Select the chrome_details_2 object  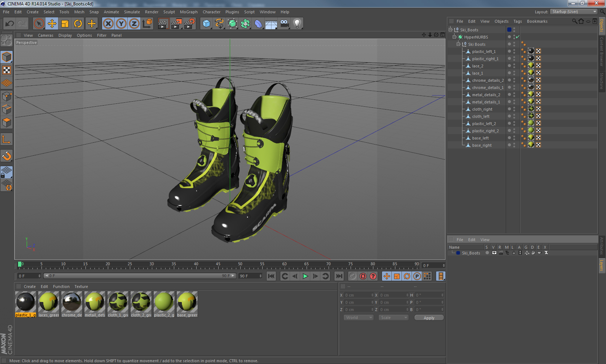(488, 80)
